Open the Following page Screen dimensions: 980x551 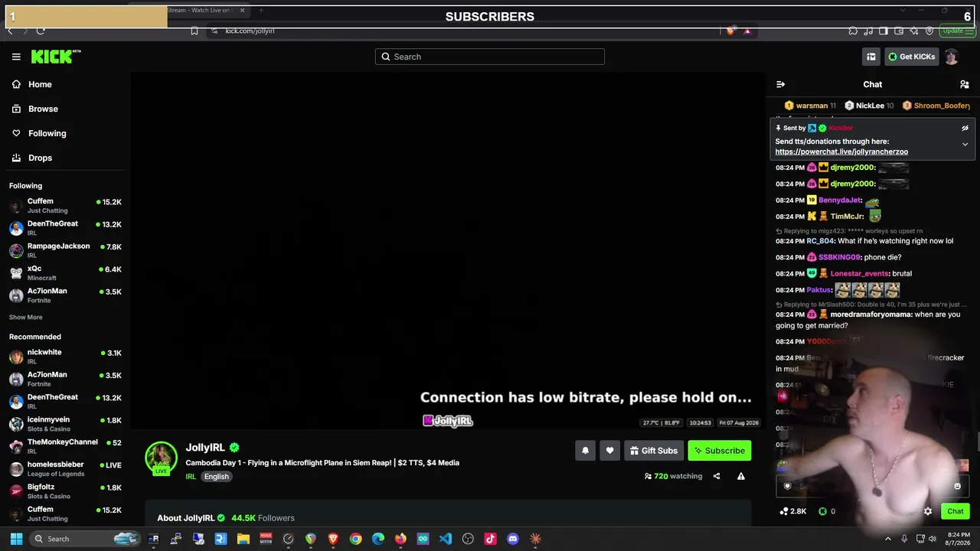tap(39, 133)
